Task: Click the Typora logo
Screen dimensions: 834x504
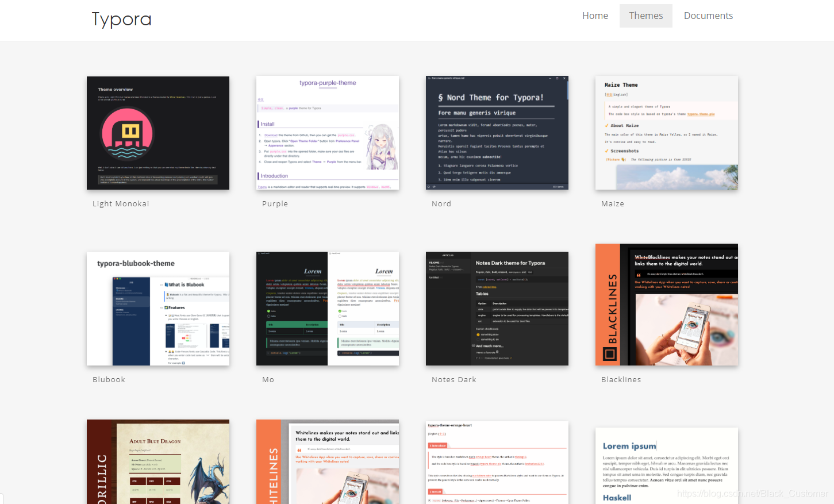Action: coord(121,20)
